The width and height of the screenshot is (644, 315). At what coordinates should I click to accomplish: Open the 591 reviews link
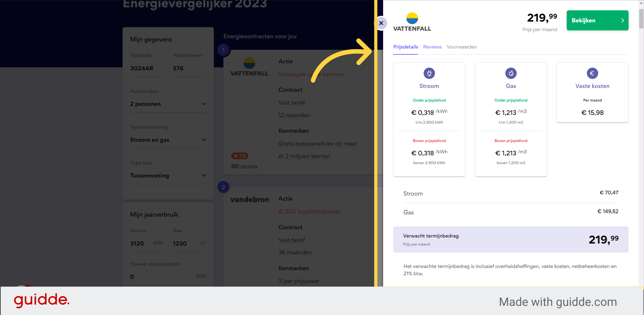244,166
